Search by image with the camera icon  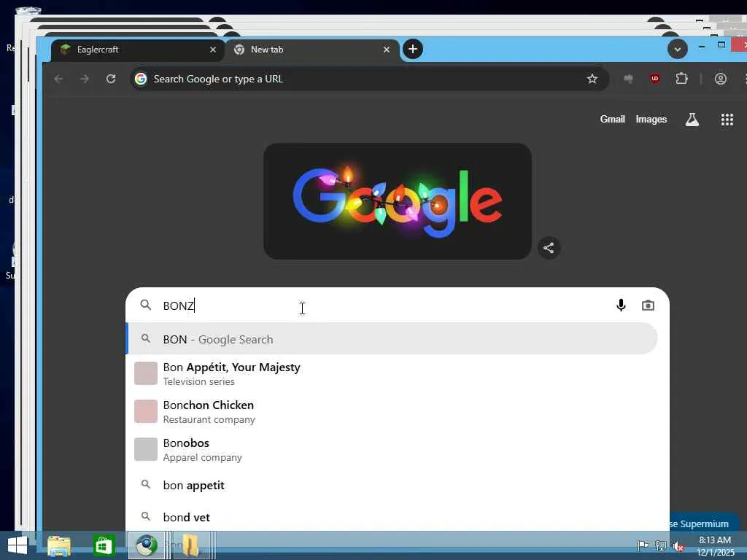coord(648,306)
